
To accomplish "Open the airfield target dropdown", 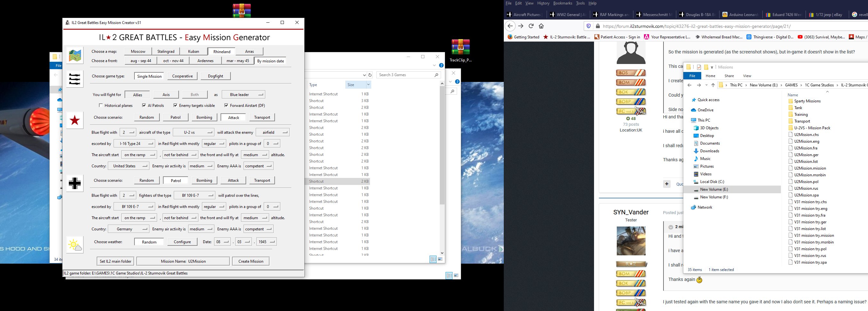I will (x=272, y=132).
